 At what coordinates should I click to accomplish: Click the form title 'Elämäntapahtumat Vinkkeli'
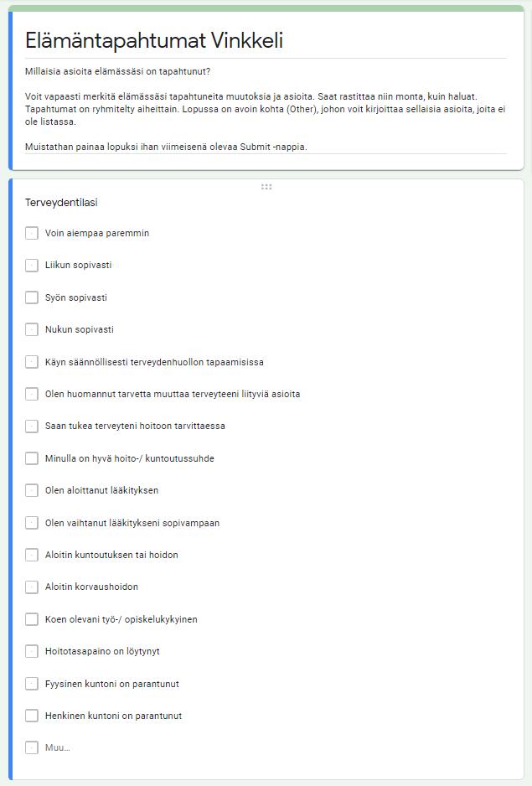[x=154, y=40]
